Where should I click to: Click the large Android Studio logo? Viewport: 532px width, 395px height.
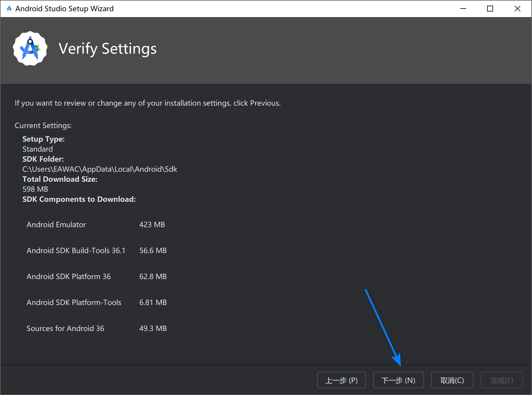(x=30, y=49)
